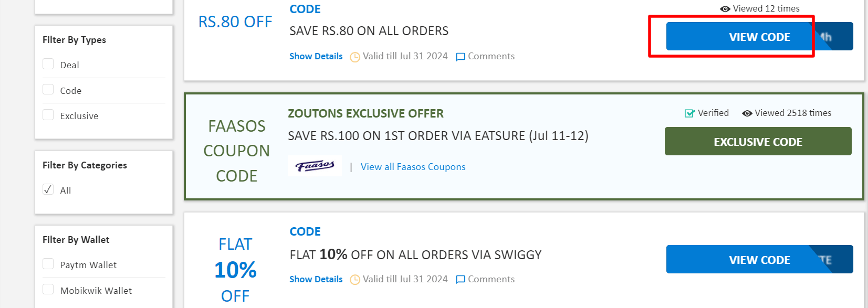Open the View all Faasos Coupons link

pyautogui.click(x=413, y=167)
